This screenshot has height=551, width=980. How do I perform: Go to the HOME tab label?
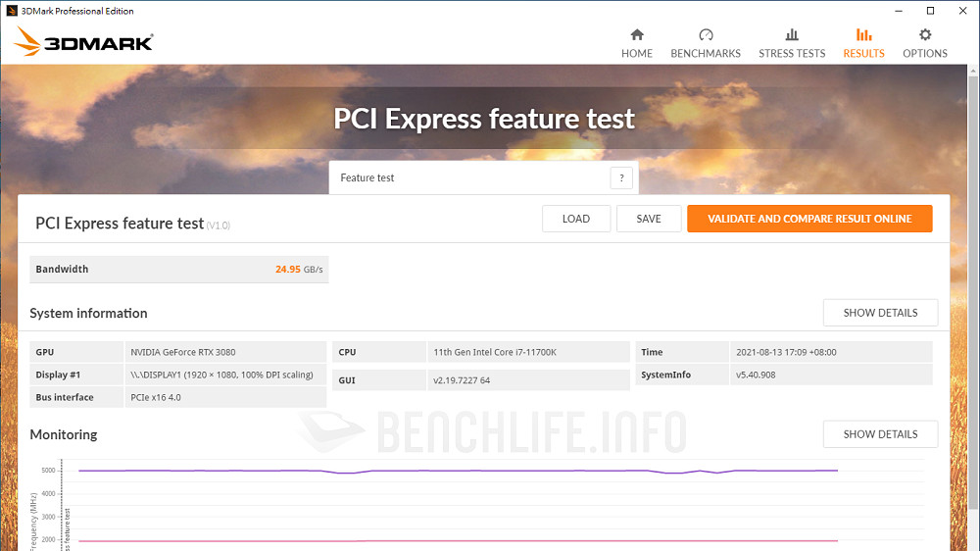[637, 54]
